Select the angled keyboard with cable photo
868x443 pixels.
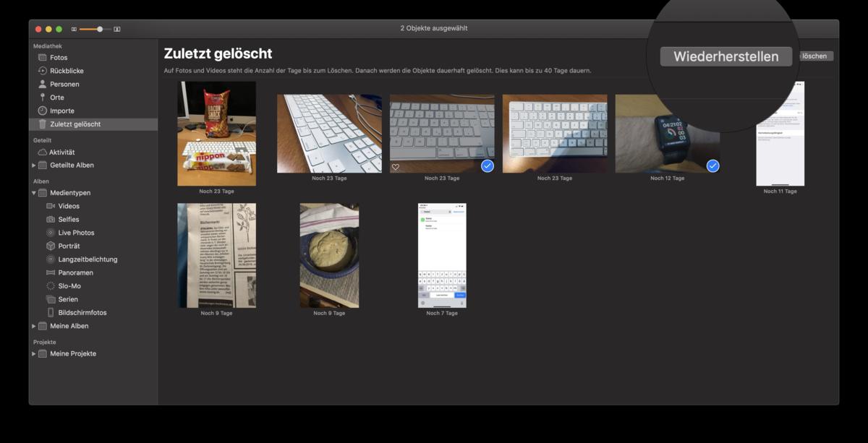[x=330, y=134]
